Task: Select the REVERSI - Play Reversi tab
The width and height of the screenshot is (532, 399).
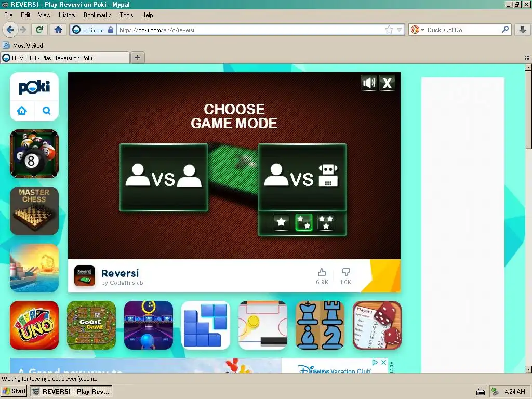Action: [64, 58]
